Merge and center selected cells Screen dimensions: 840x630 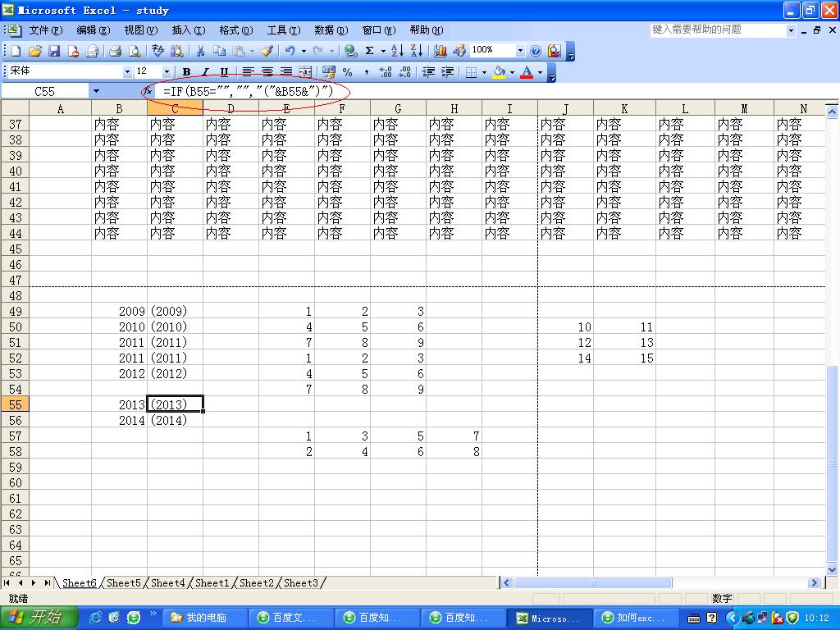(x=305, y=72)
